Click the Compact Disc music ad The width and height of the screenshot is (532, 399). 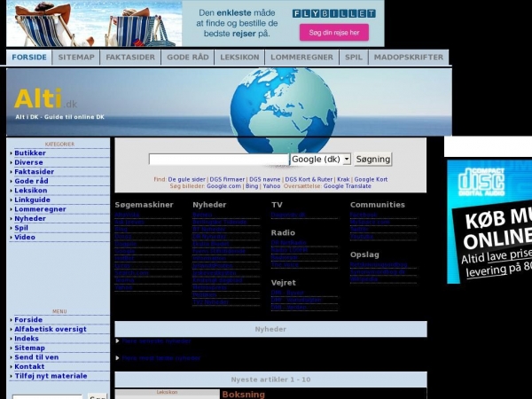489,222
